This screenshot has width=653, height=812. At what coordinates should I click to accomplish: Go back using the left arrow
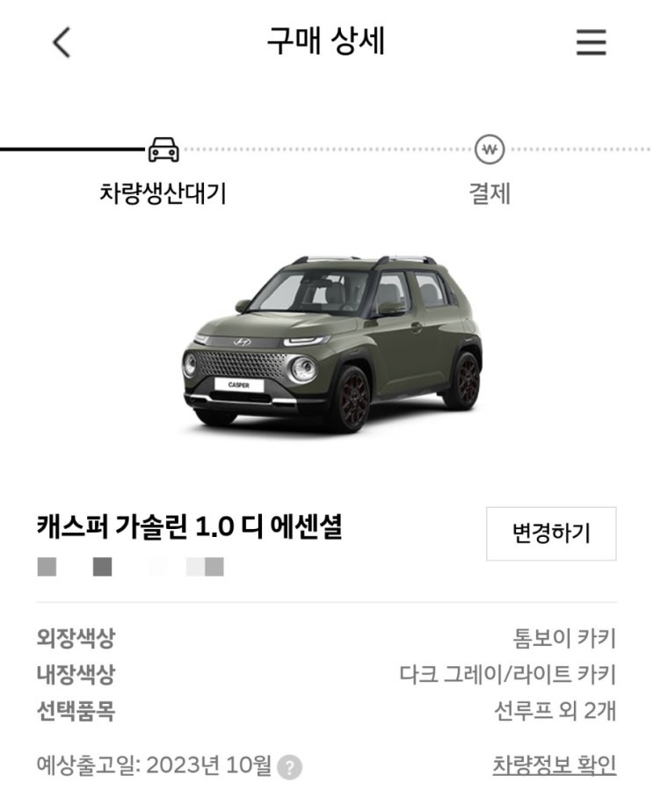pyautogui.click(x=62, y=42)
